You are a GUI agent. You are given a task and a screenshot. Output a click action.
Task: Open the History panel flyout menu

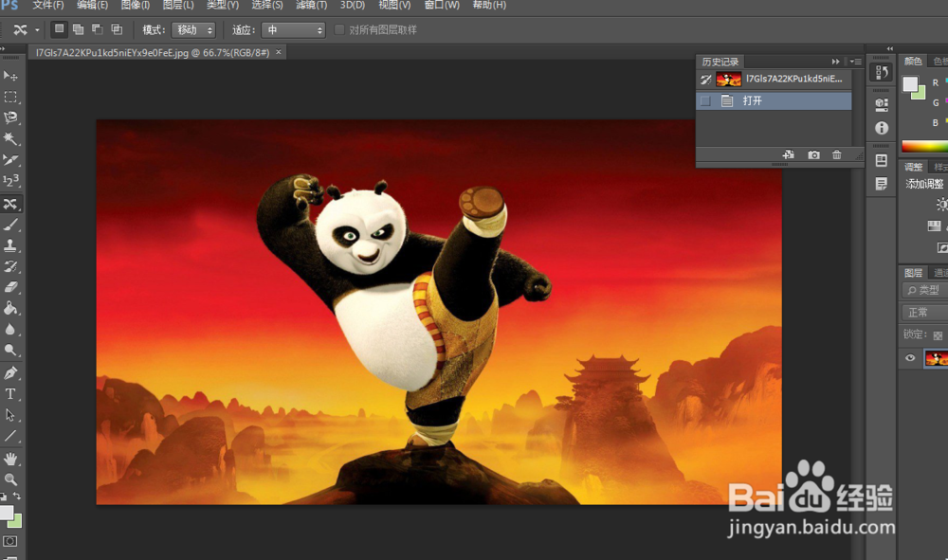coord(855,62)
